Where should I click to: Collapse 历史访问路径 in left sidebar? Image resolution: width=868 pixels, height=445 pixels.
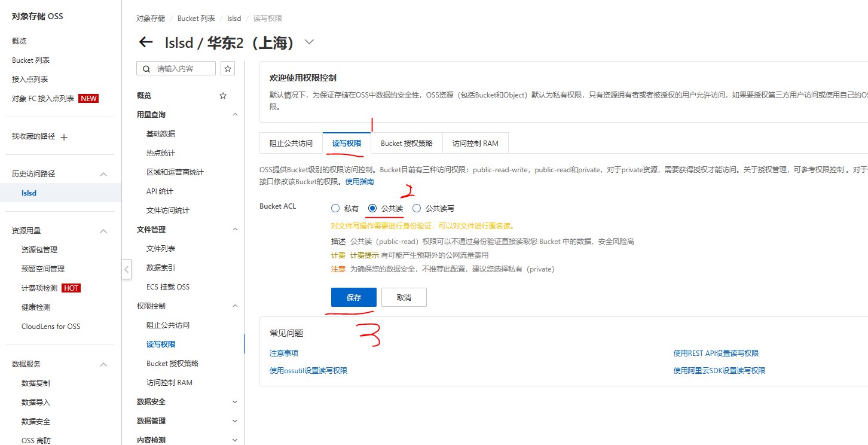pyautogui.click(x=103, y=174)
